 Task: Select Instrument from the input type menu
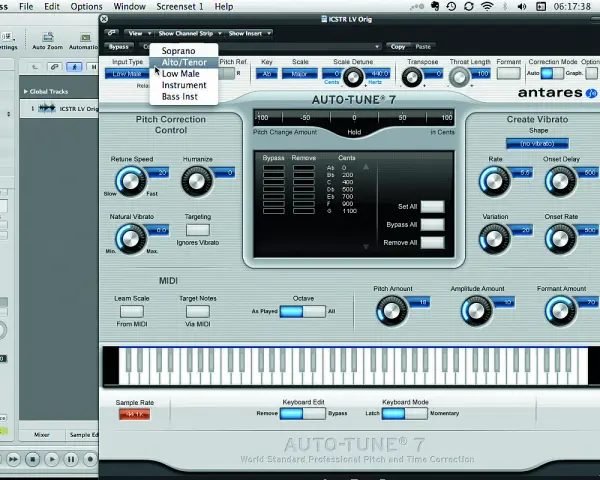pos(184,85)
